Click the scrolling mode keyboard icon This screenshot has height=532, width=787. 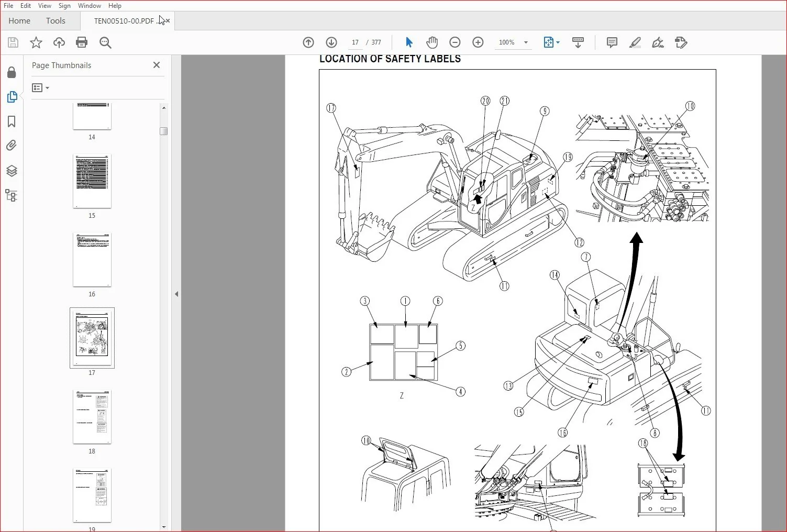[578, 42]
